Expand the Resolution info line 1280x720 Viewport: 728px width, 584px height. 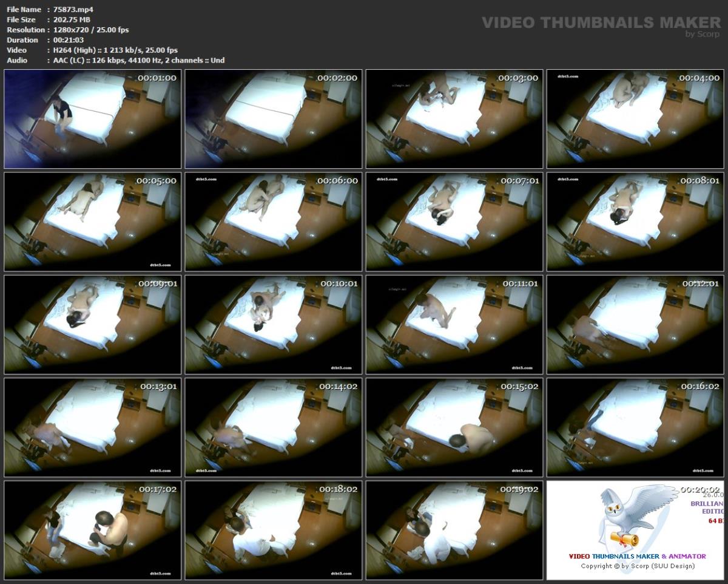pyautogui.click(x=69, y=29)
